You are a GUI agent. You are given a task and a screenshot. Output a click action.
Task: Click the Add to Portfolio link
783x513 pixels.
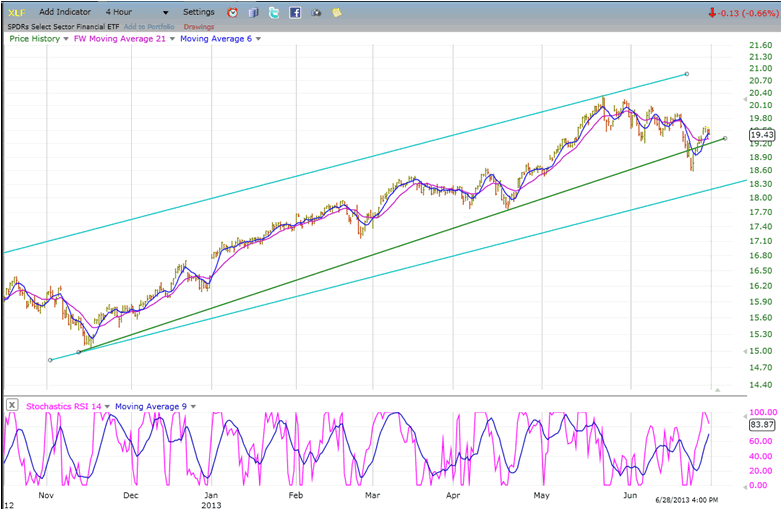coord(151,26)
